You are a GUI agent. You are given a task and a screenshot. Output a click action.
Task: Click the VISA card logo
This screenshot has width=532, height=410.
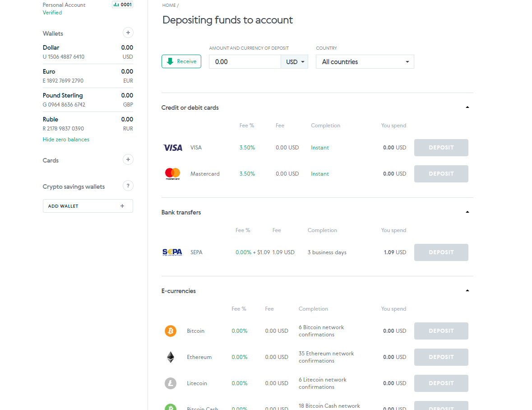click(x=172, y=148)
